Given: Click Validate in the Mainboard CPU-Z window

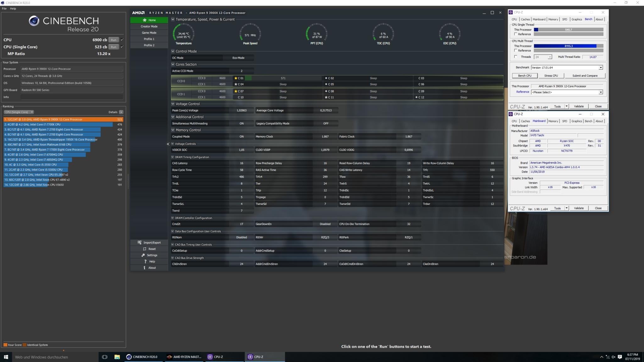Looking at the screenshot, I should pos(579,208).
